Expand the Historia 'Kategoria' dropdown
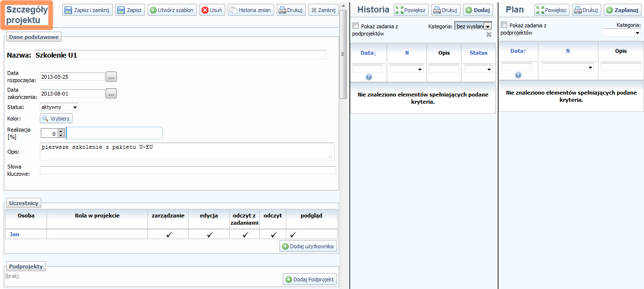The image size is (644, 289). (488, 26)
